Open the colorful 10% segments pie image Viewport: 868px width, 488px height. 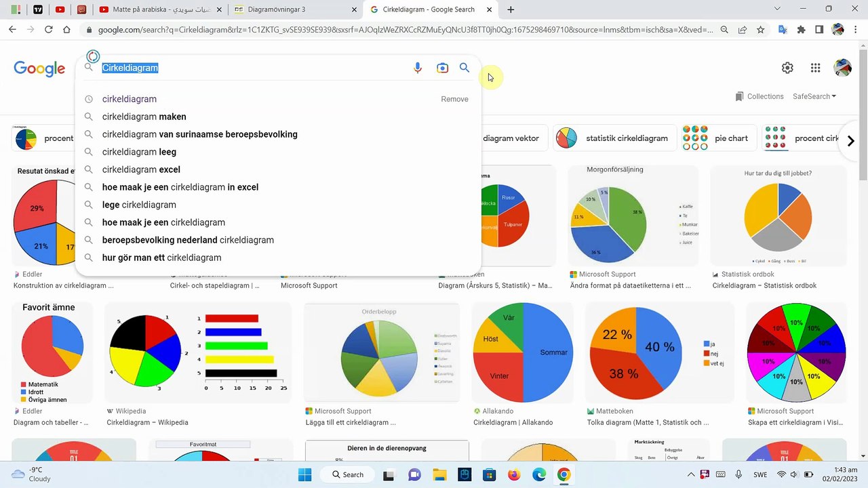796,353
